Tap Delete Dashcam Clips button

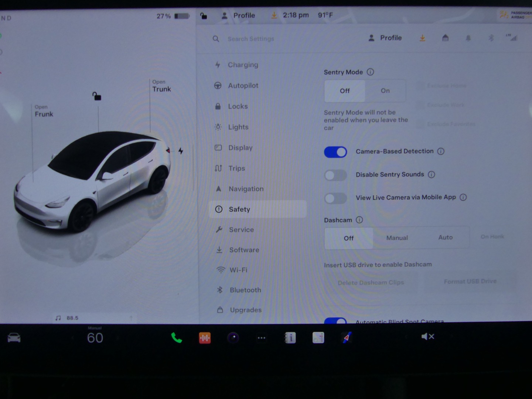point(371,283)
